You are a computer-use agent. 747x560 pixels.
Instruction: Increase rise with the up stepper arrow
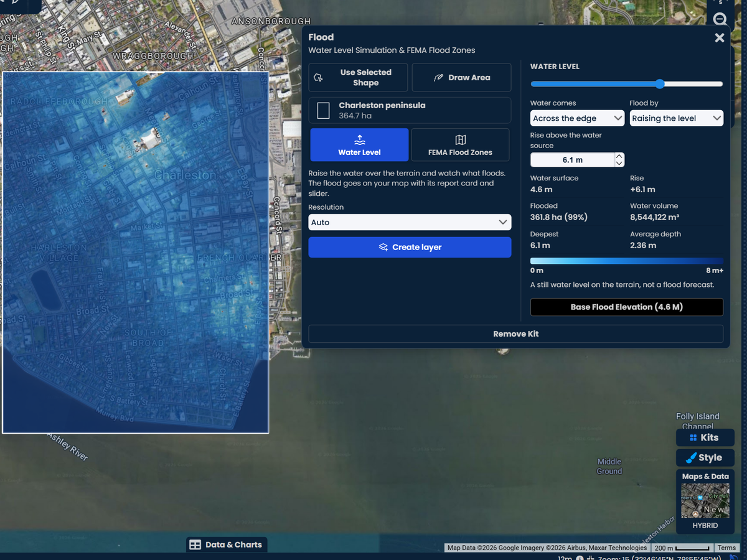tap(619, 156)
